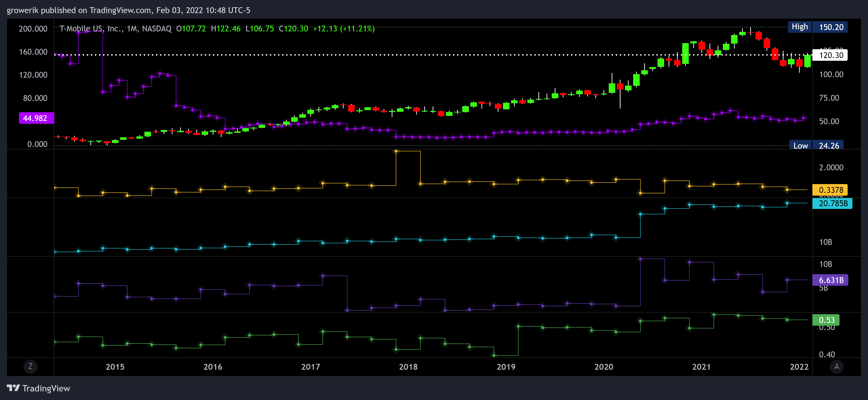This screenshot has width=868, height=400.
Task: Click the 80.000 left axis label
Action: point(35,98)
